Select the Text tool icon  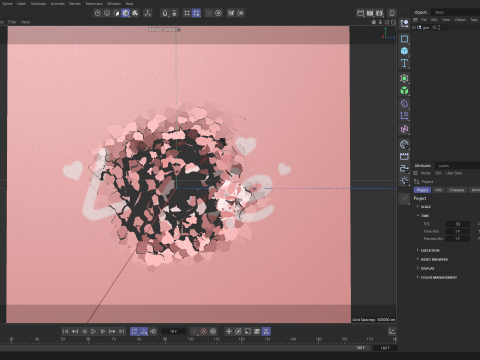(x=404, y=63)
